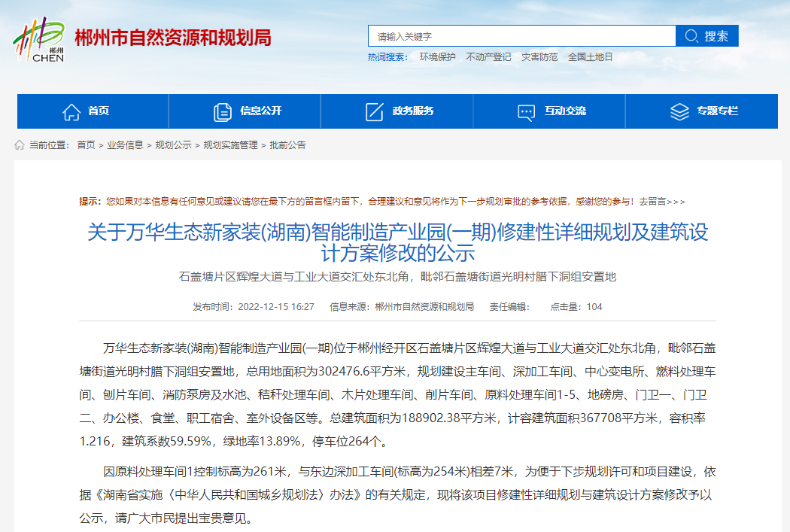Click the subtitle 石盖塘片区辉煌大道与工业大道交汇处
The width and height of the screenshot is (790, 532).
point(397,277)
